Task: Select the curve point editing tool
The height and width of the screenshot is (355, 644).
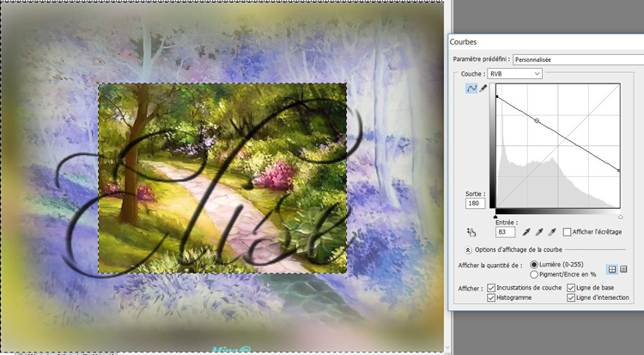Action: coord(471,89)
